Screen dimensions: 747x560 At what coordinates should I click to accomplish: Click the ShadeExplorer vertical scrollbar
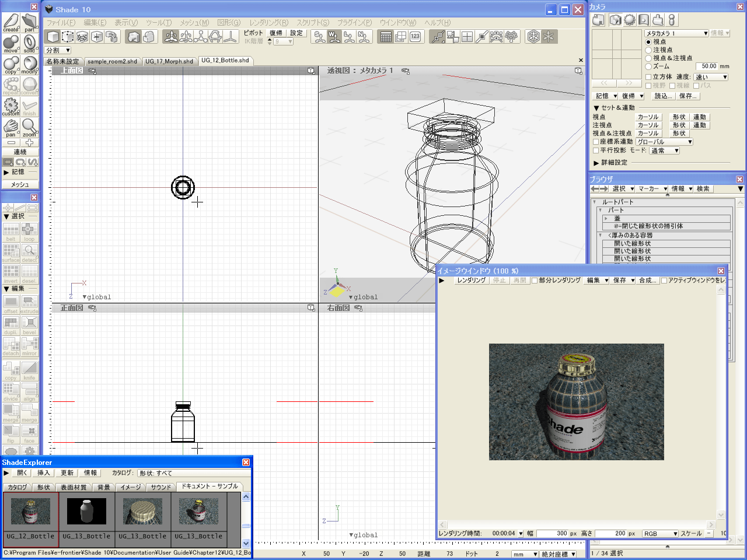tap(246, 520)
